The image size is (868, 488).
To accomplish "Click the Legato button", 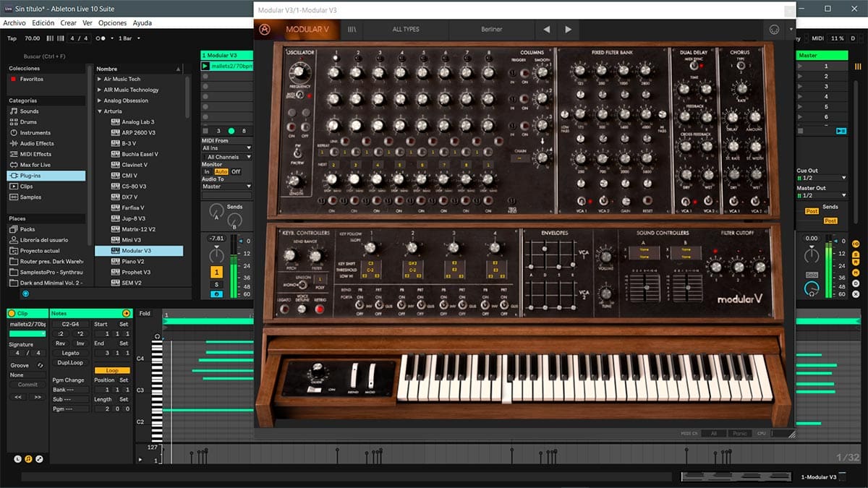I will [70, 353].
